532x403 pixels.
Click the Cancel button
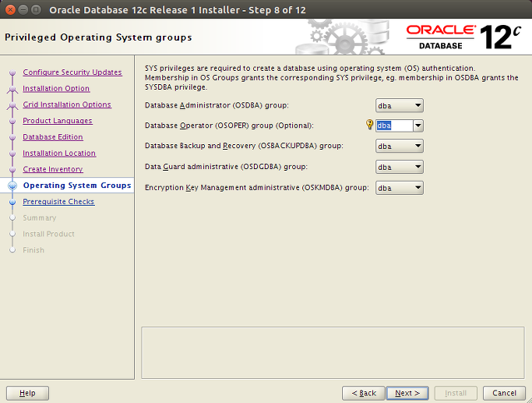point(504,393)
